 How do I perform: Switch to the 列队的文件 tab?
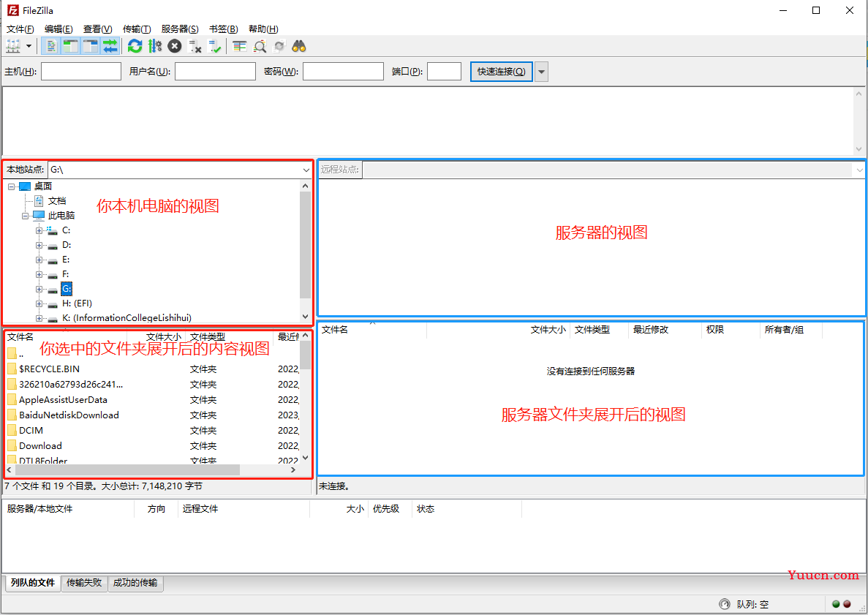click(x=33, y=582)
